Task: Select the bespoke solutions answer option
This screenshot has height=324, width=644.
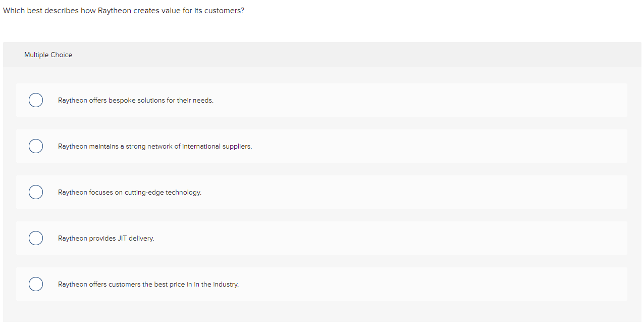Action: coord(36,100)
